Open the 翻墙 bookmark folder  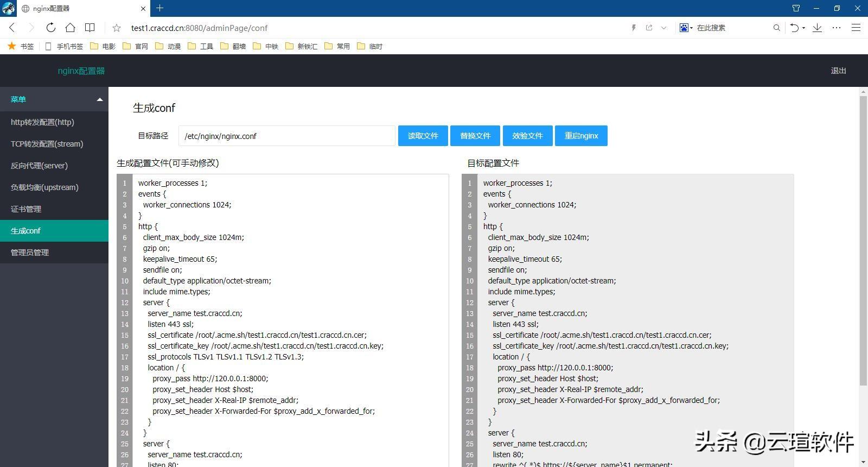(233, 46)
